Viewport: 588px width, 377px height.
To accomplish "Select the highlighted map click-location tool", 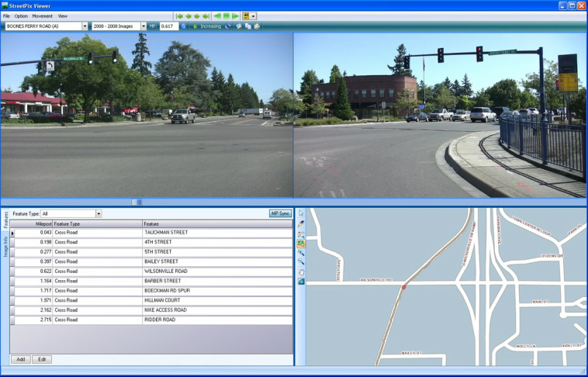I will coord(301,244).
